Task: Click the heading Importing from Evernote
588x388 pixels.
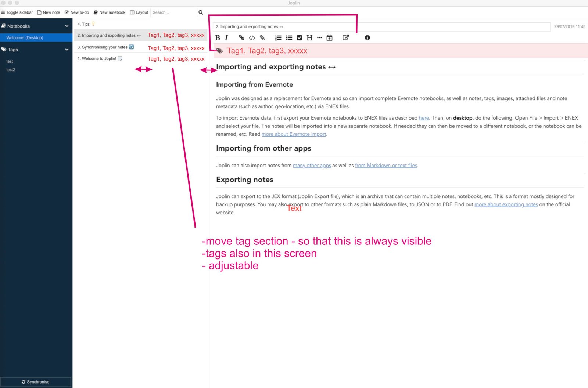Action: coord(254,84)
